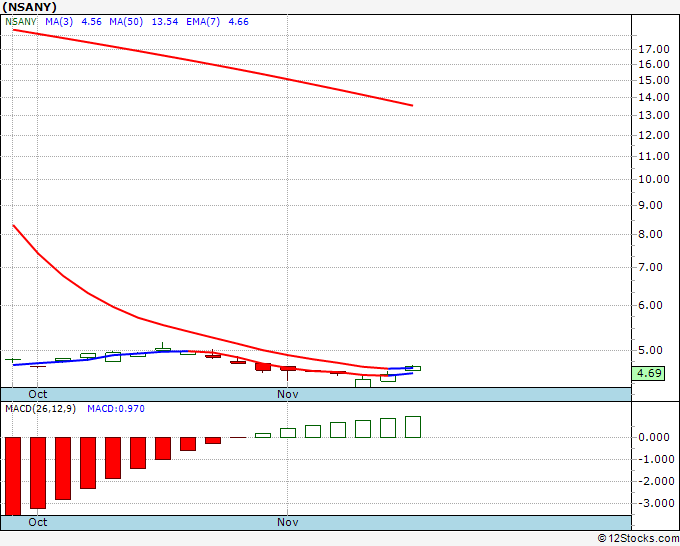Click the 5.00 price axis label
The image size is (680, 546).
[651, 350]
